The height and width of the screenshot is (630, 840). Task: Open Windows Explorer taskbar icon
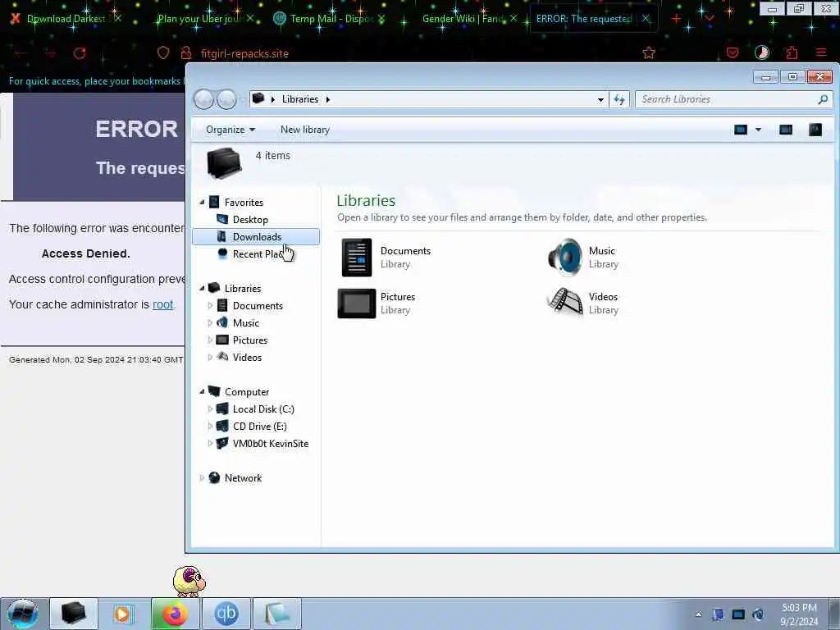pyautogui.click(x=74, y=614)
